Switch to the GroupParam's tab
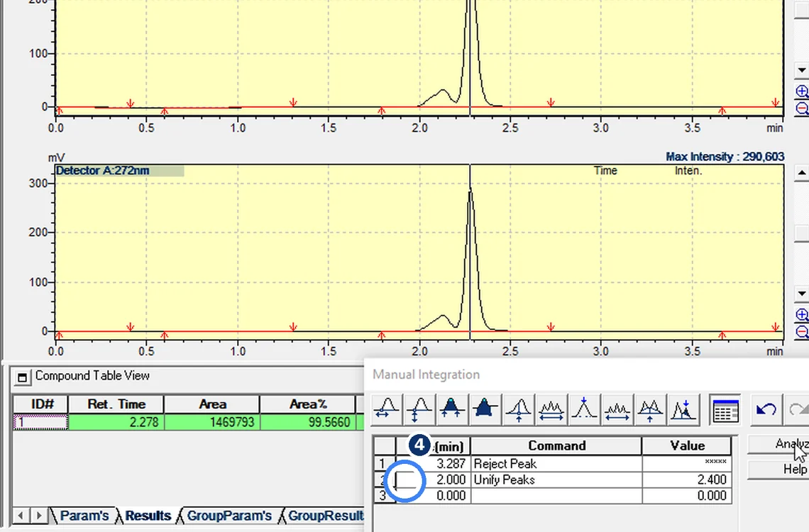 [229, 516]
